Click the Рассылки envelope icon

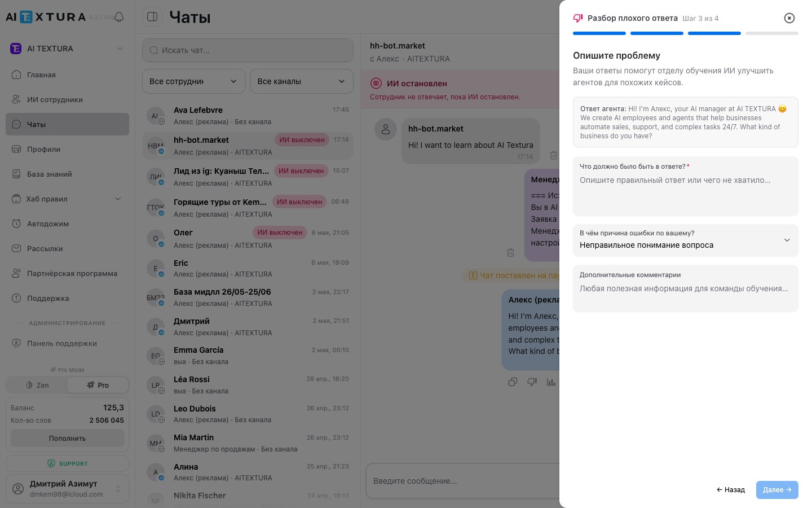[x=16, y=248]
